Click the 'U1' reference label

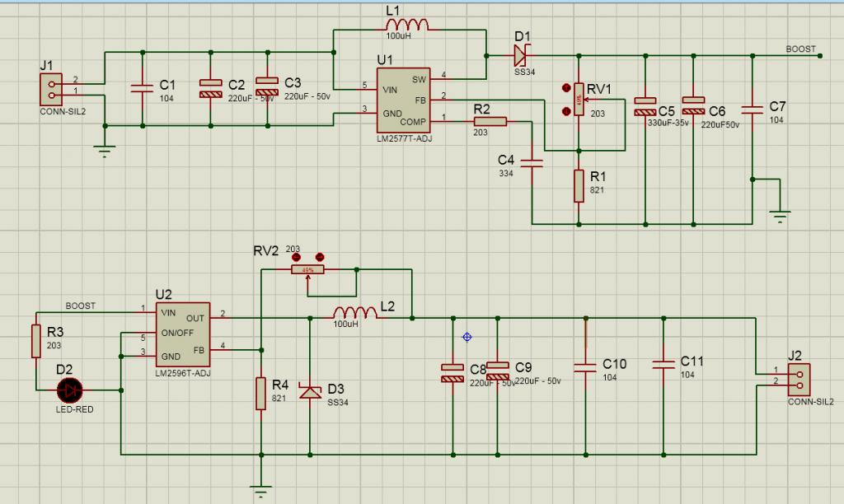385,59
